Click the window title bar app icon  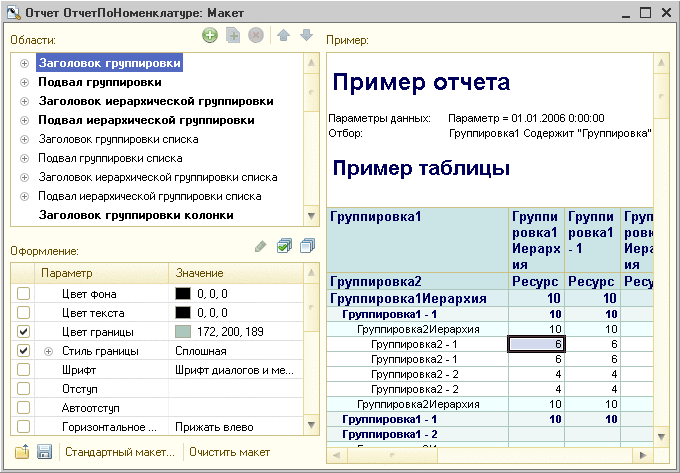pos(13,13)
